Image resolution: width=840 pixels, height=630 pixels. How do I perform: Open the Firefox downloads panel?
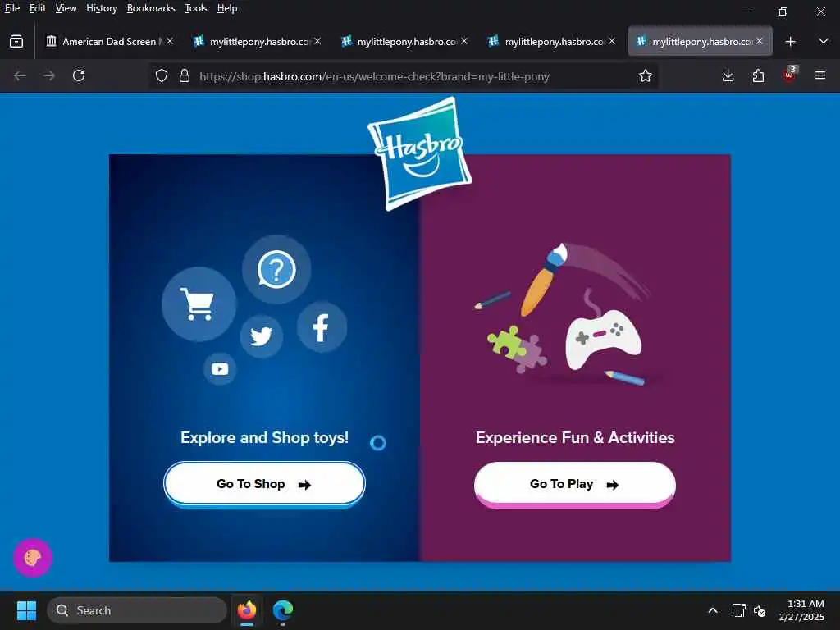pyautogui.click(x=728, y=75)
